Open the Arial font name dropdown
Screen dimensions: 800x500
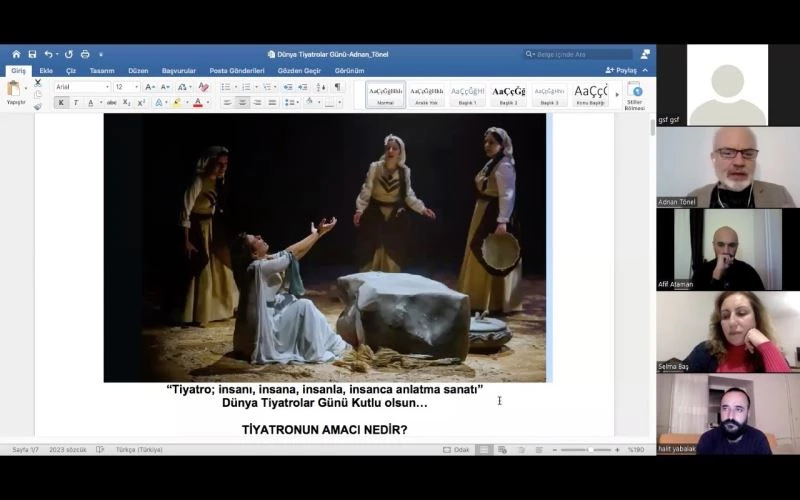[81, 87]
